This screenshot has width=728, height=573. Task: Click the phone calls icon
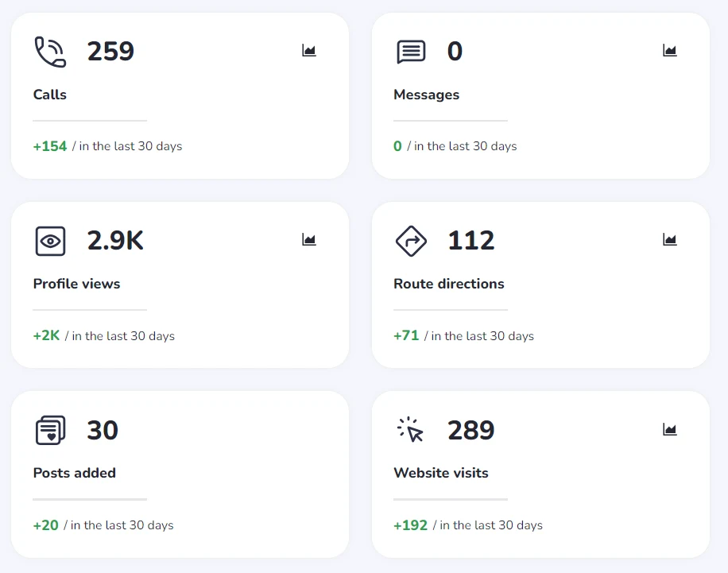[x=50, y=52]
